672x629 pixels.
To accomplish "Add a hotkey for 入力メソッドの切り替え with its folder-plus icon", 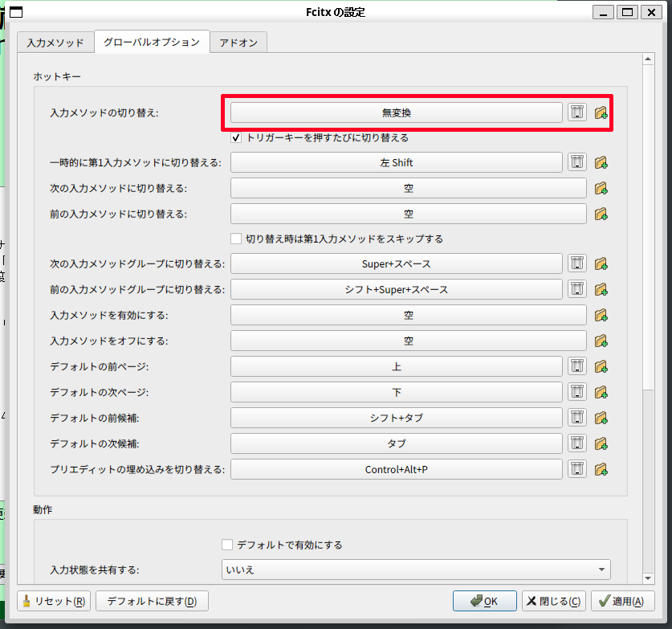I will 601,112.
